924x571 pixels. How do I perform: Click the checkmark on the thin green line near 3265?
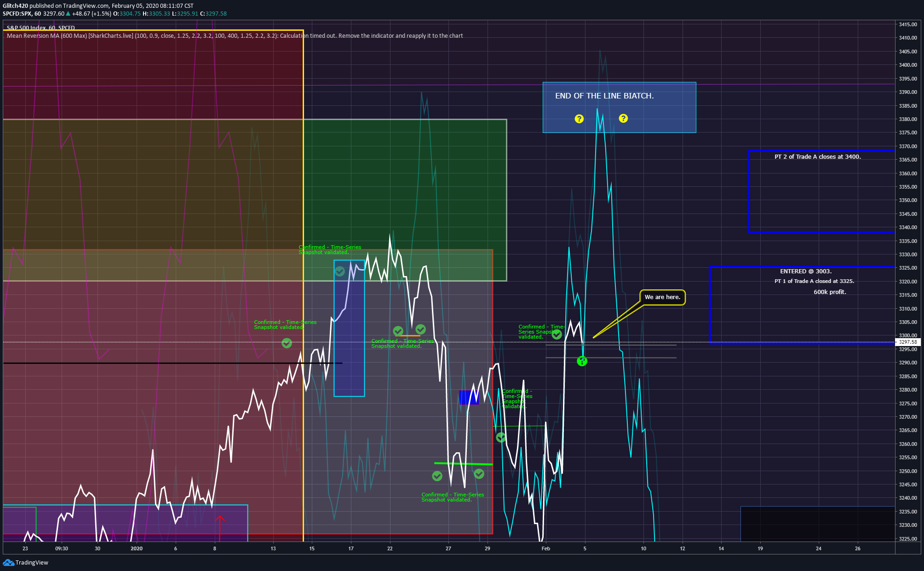pyautogui.click(x=501, y=437)
